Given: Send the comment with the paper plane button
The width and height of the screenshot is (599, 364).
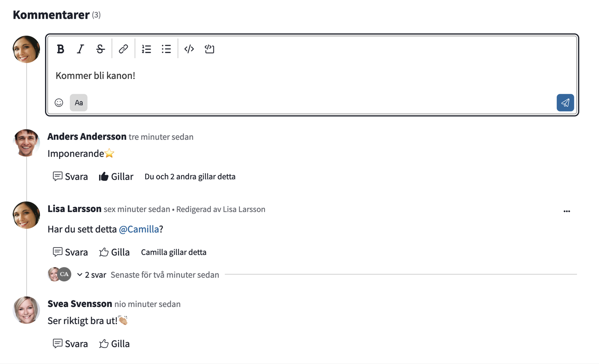Looking at the screenshot, I should click(x=565, y=103).
